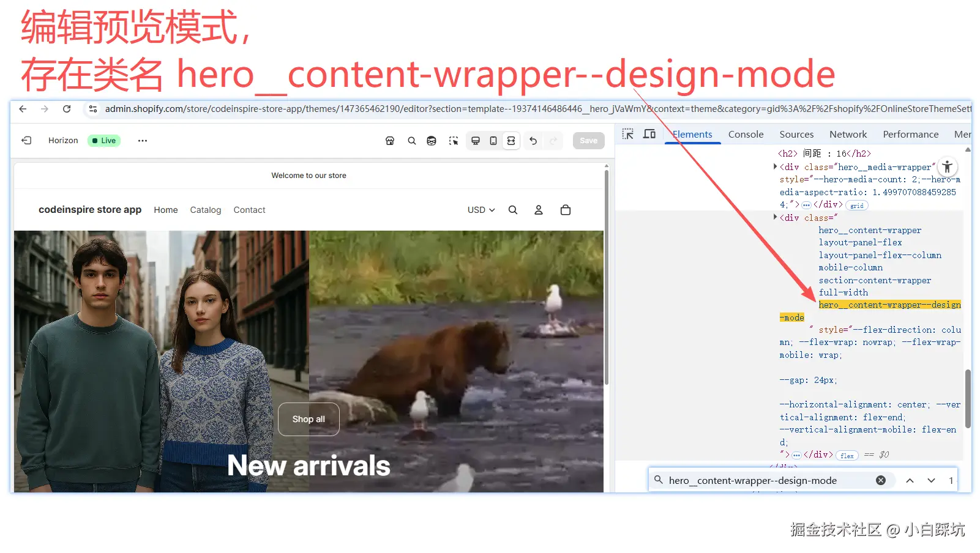Screen dimensions: 980x553
Task: Switch preview to desktop view
Action: coord(475,141)
